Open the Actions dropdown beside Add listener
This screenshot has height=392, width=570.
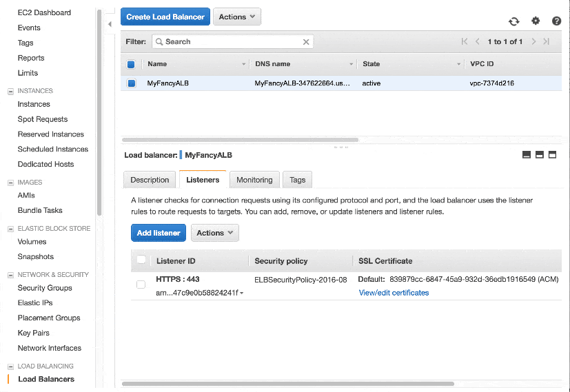215,233
